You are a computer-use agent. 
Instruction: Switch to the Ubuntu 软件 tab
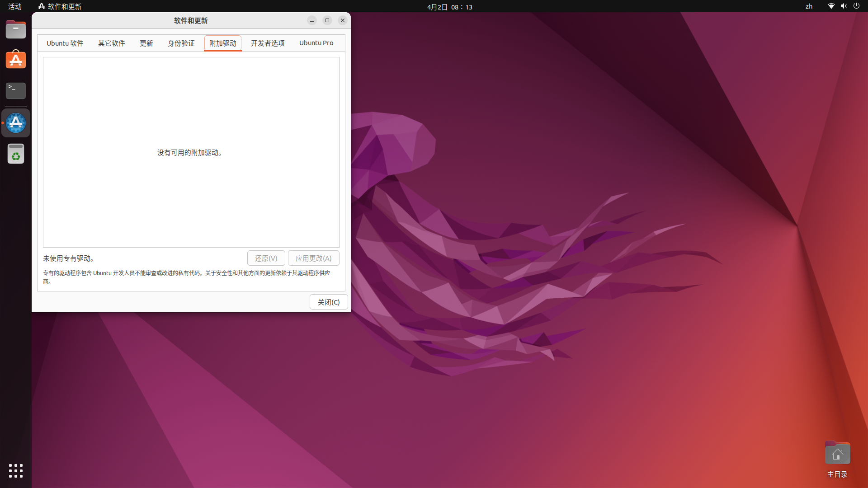point(65,43)
